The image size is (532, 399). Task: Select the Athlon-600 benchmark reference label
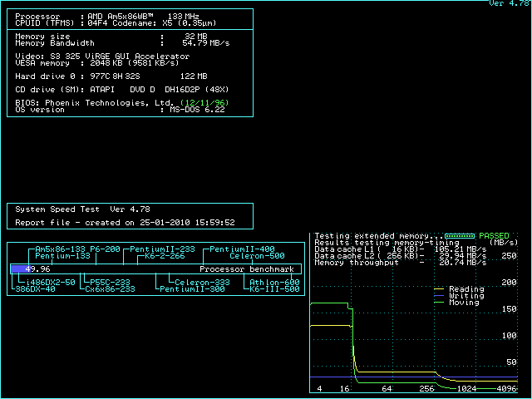point(274,283)
